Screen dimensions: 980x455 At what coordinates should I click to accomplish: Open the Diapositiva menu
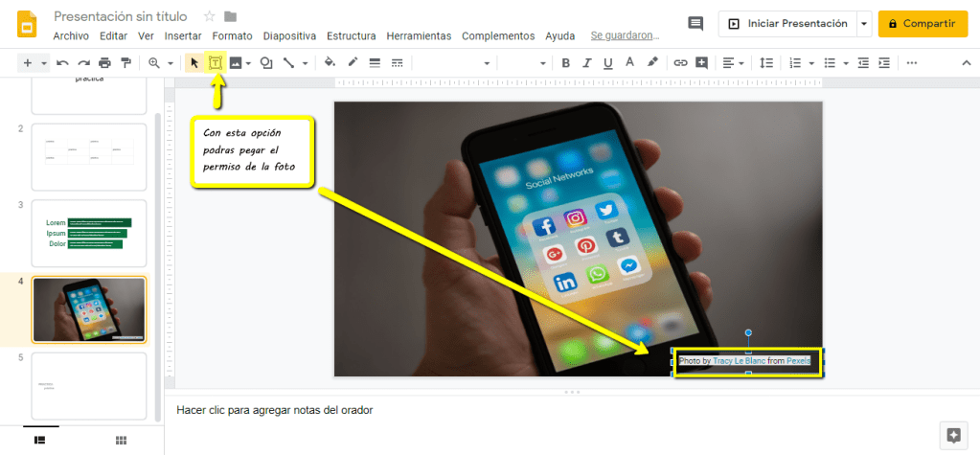coord(289,35)
